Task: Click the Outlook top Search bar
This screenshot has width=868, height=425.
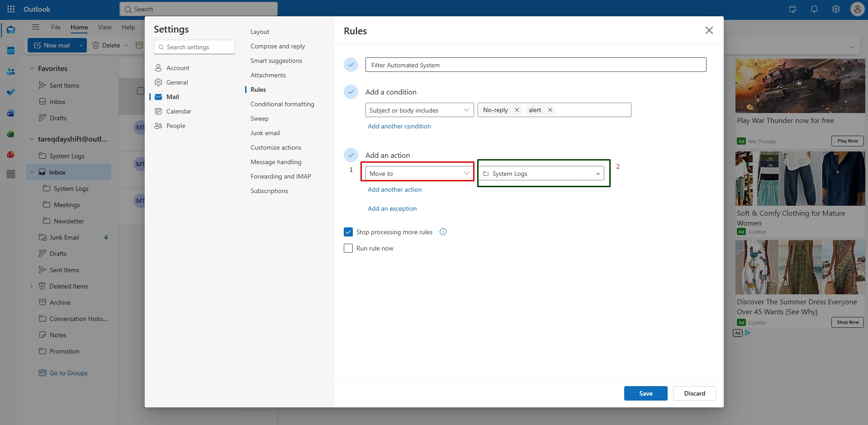Action: click(x=199, y=9)
